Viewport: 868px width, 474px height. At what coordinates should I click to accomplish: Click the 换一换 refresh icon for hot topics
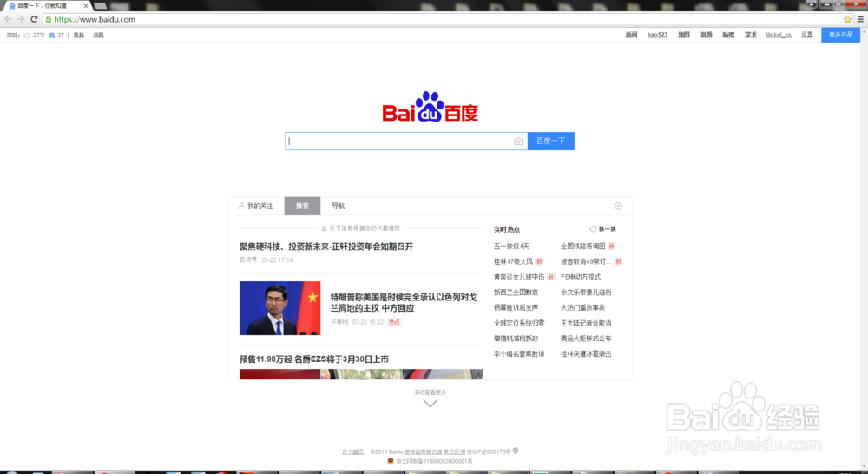(592, 228)
